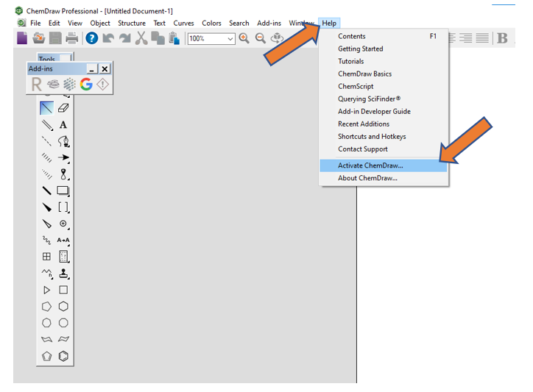Click the Google add-in icon
Image resolution: width=533 pixels, height=392 pixels.
(86, 85)
